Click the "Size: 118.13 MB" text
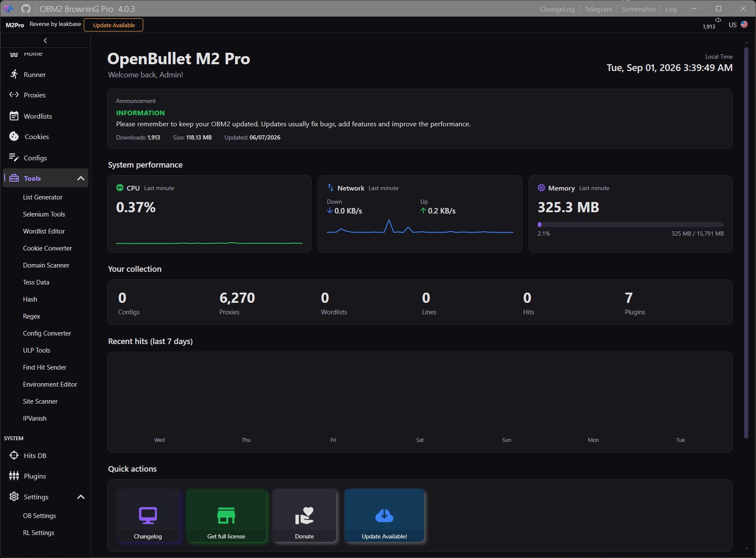The width and height of the screenshot is (756, 558). tap(193, 137)
